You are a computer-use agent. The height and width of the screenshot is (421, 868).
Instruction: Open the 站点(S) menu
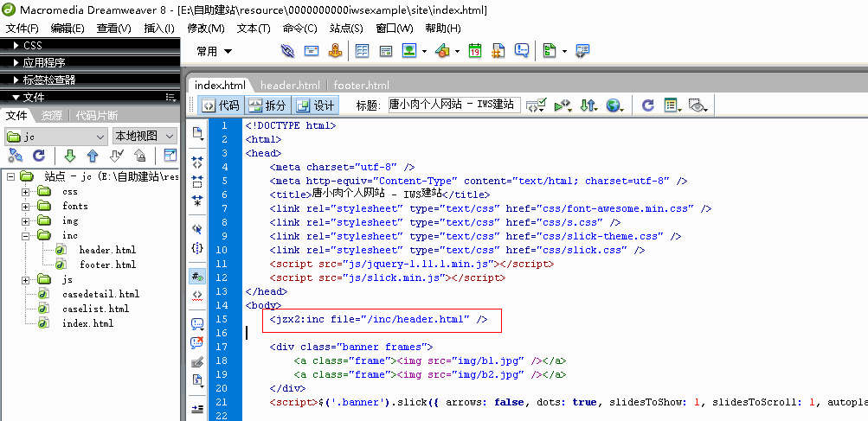tap(346, 29)
